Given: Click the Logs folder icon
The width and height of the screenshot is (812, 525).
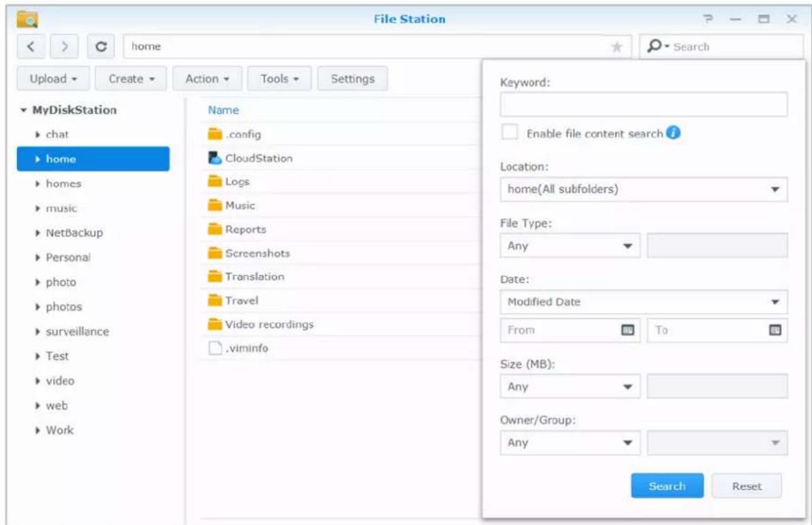Looking at the screenshot, I should 215,181.
